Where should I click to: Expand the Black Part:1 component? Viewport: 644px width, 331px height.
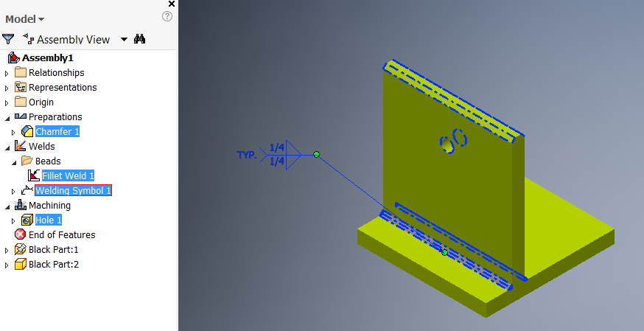coord(7,251)
